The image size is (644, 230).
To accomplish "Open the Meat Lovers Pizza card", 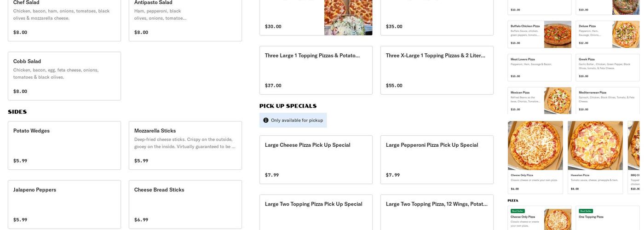I will (x=539, y=68).
